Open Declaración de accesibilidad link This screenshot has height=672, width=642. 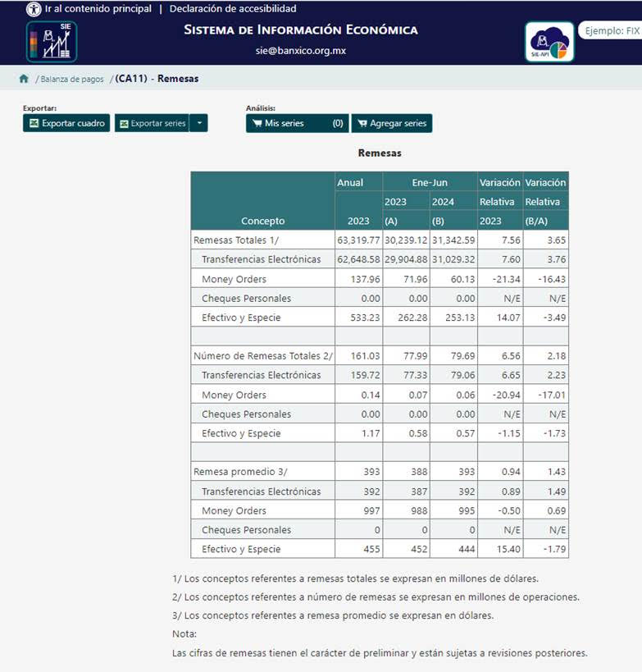[233, 9]
